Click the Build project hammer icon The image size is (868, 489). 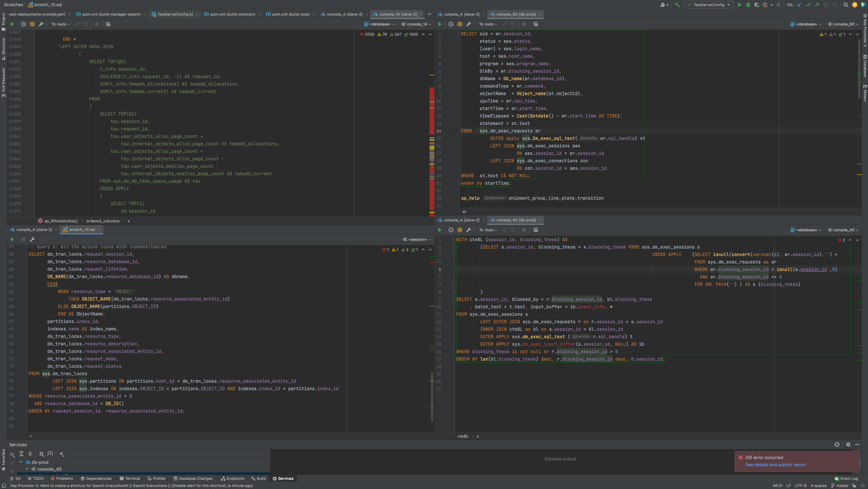pyautogui.click(x=677, y=5)
